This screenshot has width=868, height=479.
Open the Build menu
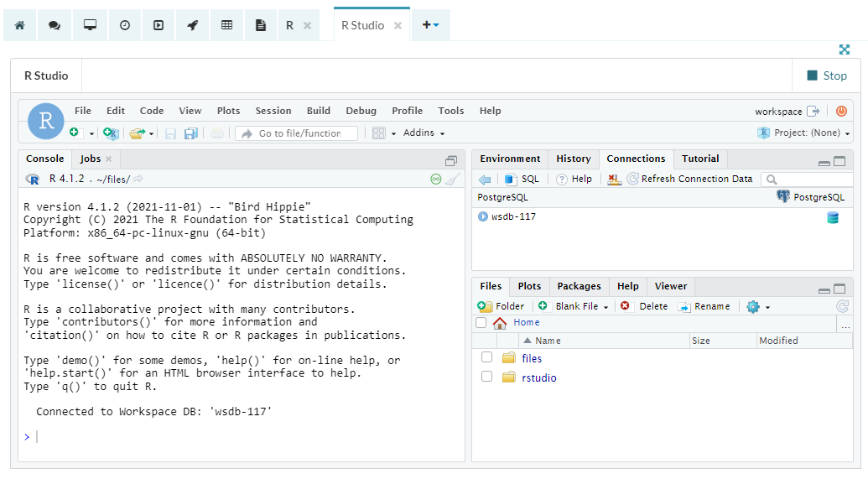tap(319, 111)
